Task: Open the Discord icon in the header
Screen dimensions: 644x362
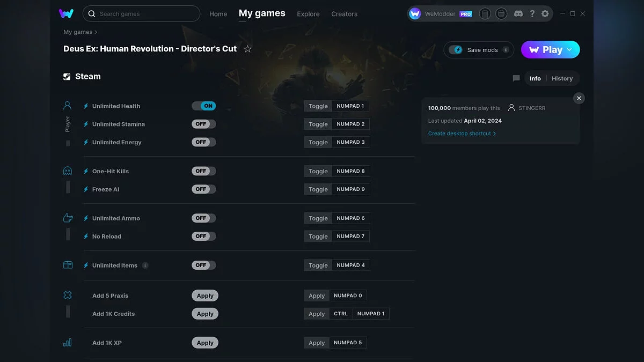Action: (x=518, y=14)
